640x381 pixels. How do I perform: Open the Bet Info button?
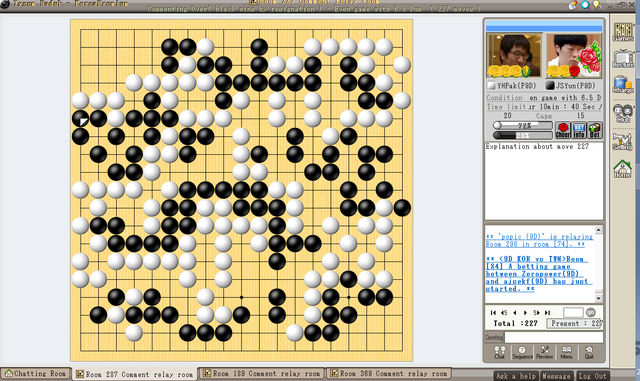[579, 130]
